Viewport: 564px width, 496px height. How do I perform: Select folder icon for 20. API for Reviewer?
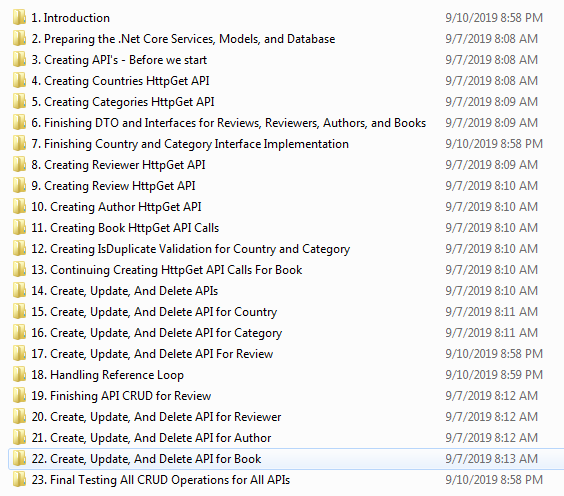[x=19, y=417]
